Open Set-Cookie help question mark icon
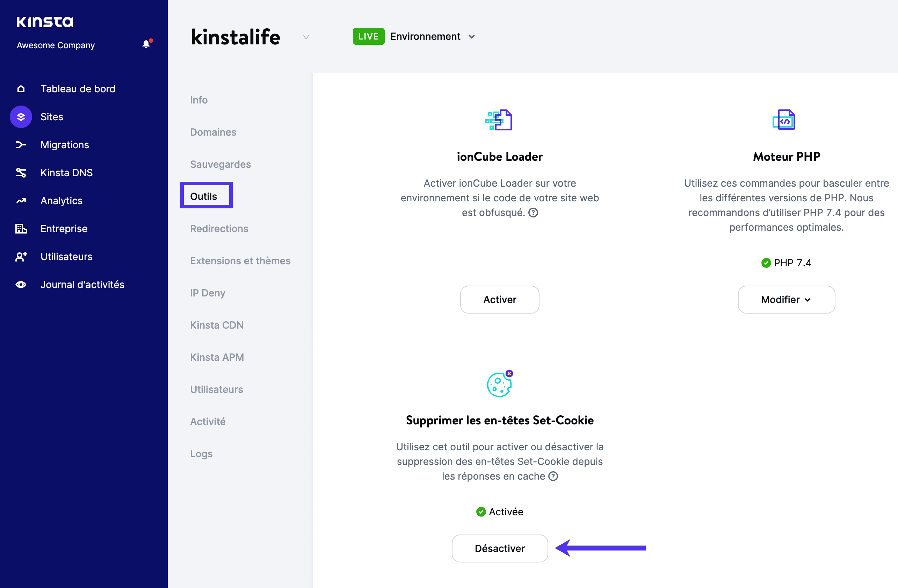The height and width of the screenshot is (588, 898). click(553, 476)
